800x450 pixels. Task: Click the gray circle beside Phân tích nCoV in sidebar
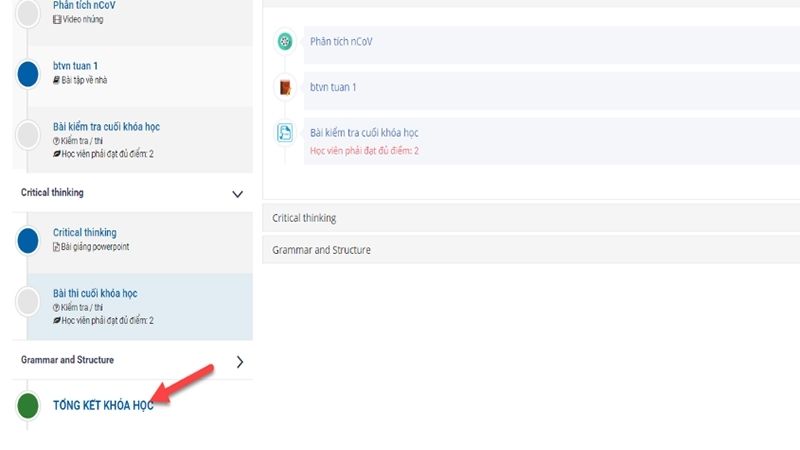(x=28, y=13)
